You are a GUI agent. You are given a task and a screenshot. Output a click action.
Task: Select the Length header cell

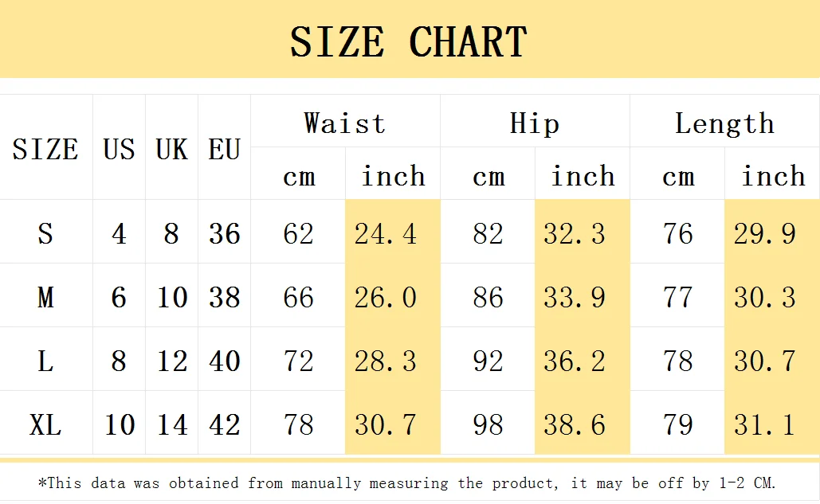tap(724, 123)
